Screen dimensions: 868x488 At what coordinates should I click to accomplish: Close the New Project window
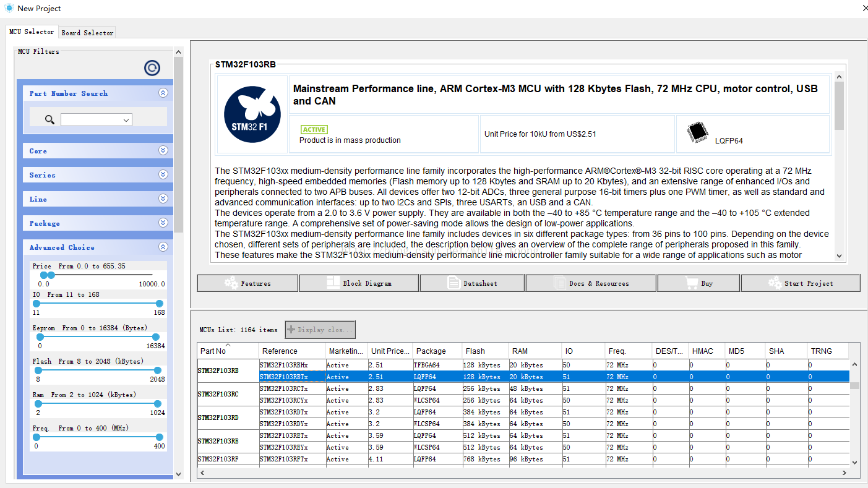pos(864,8)
